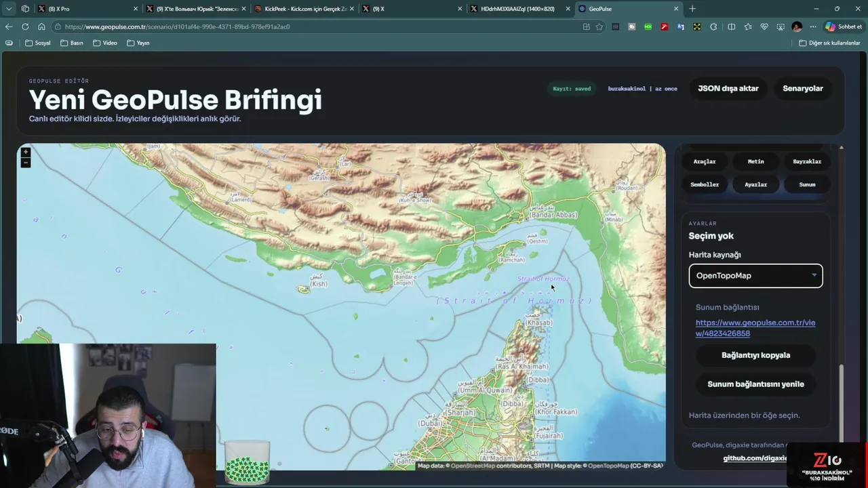
Task: Click the browser address bar URL
Action: (x=178, y=26)
